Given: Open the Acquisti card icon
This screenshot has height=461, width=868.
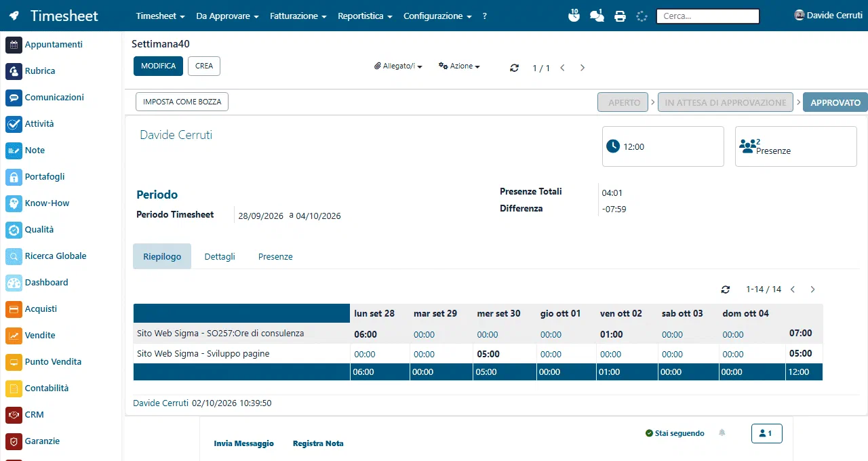Looking at the screenshot, I should [x=14, y=309].
